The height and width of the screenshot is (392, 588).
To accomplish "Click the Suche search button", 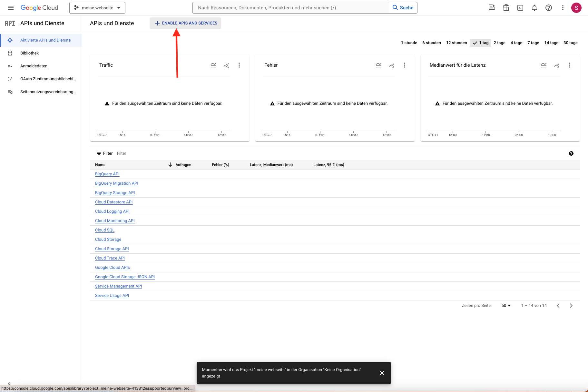I will (x=403, y=8).
